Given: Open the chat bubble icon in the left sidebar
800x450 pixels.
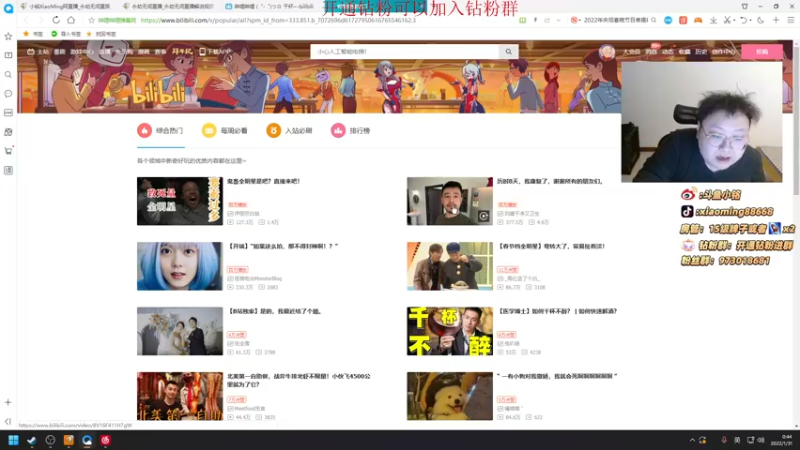Looking at the screenshot, I should click(x=8, y=94).
